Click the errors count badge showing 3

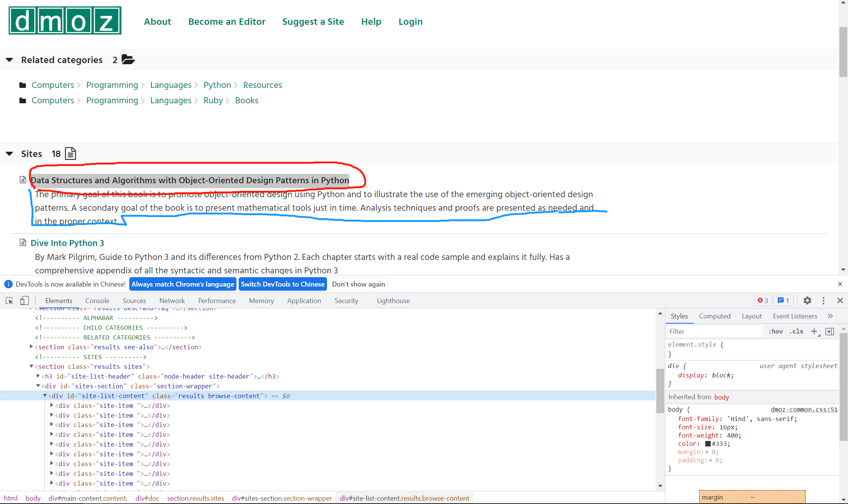coord(763,300)
